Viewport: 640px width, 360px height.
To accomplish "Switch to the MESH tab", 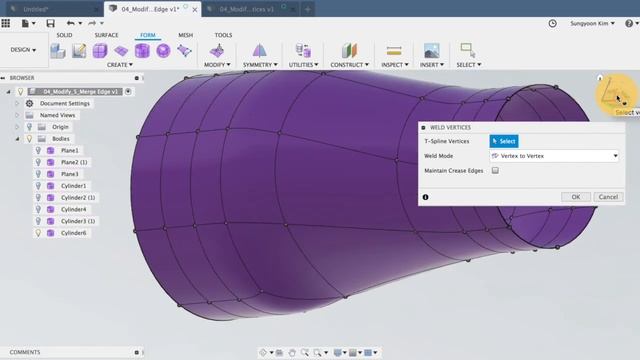I will click(185, 35).
